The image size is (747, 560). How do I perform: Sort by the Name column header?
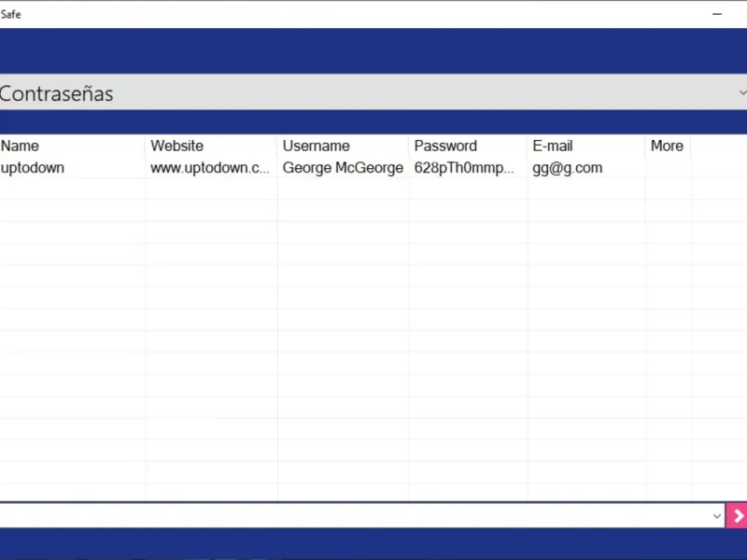coord(73,146)
